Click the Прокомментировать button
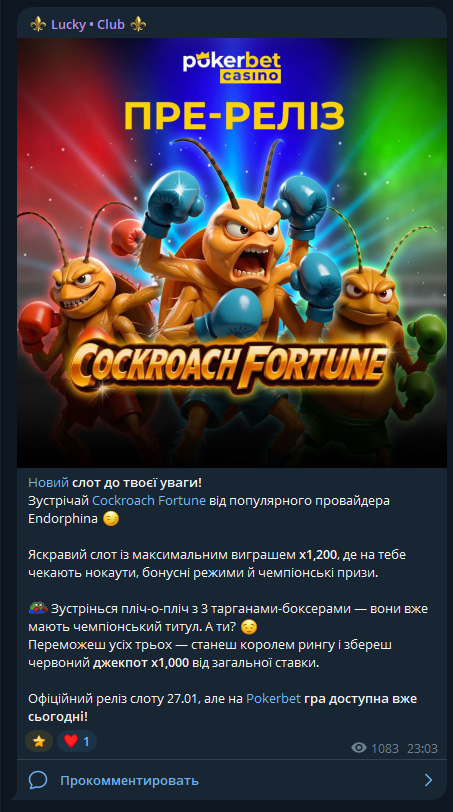The height and width of the screenshot is (812, 453). (129, 780)
